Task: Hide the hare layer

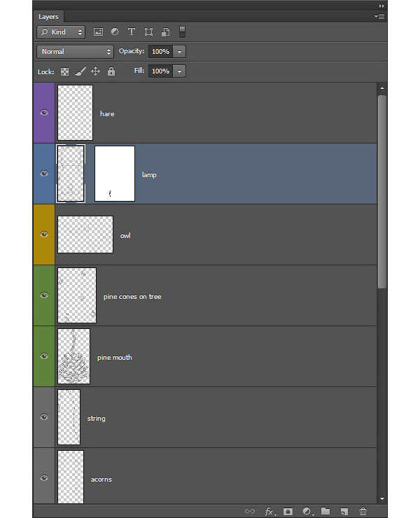Action: pyautogui.click(x=44, y=113)
